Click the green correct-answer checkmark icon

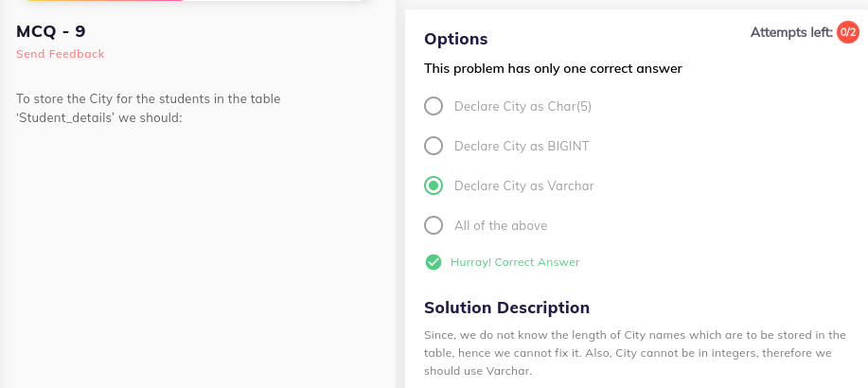433,262
